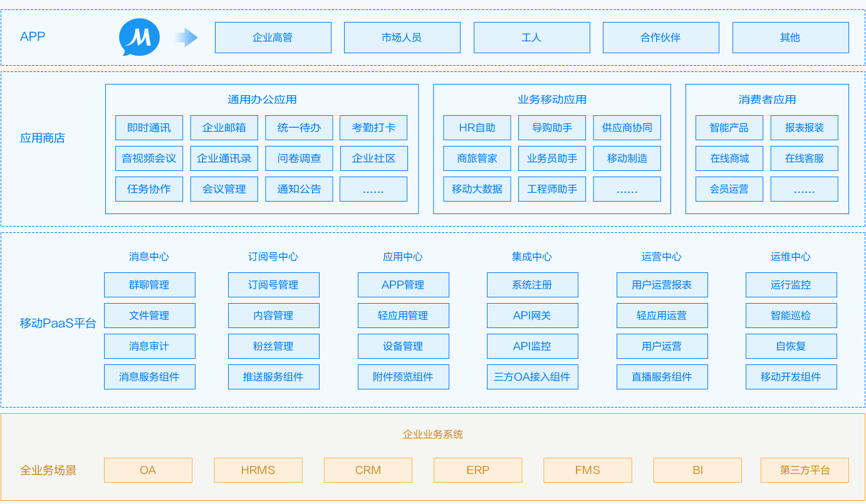Choose the 合作伙伴 box
The width and height of the screenshot is (866, 504).
coord(660,38)
